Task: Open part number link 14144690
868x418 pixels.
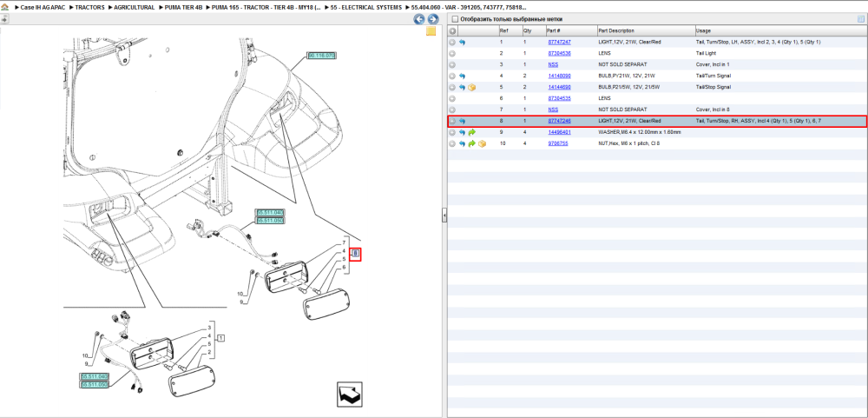Action: [x=559, y=87]
